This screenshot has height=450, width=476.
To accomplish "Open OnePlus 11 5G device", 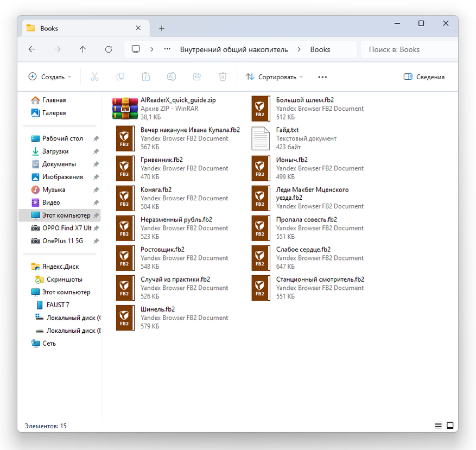I will tap(62, 241).
